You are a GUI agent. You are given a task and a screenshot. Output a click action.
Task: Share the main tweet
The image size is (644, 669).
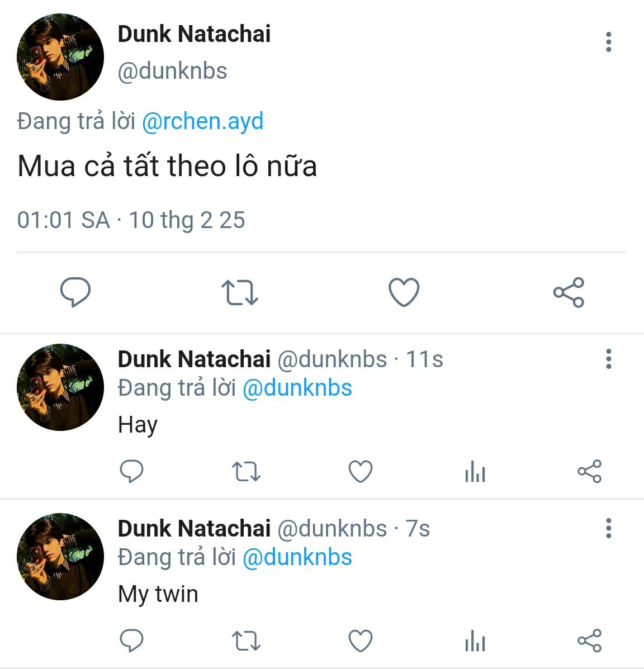(569, 292)
